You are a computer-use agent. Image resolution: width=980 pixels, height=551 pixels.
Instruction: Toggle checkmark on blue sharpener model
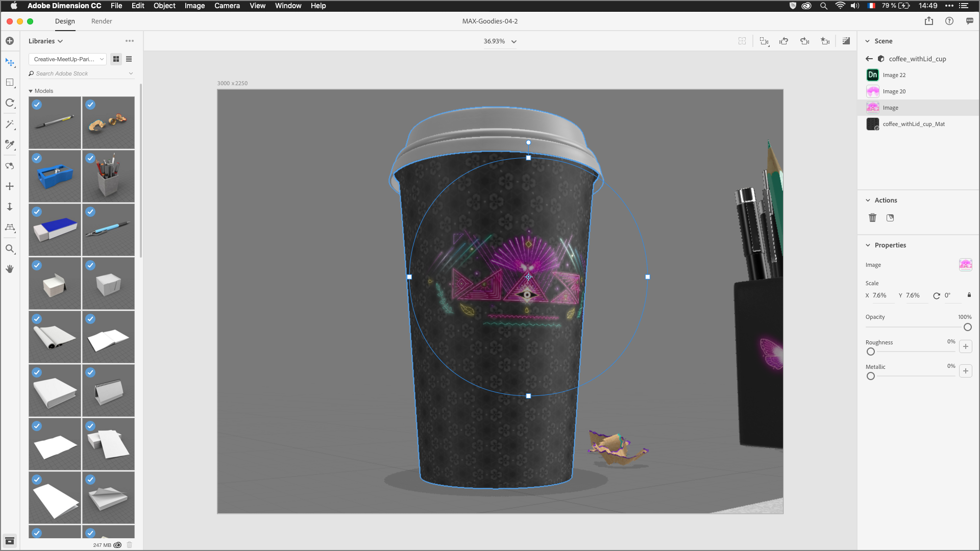coord(37,158)
